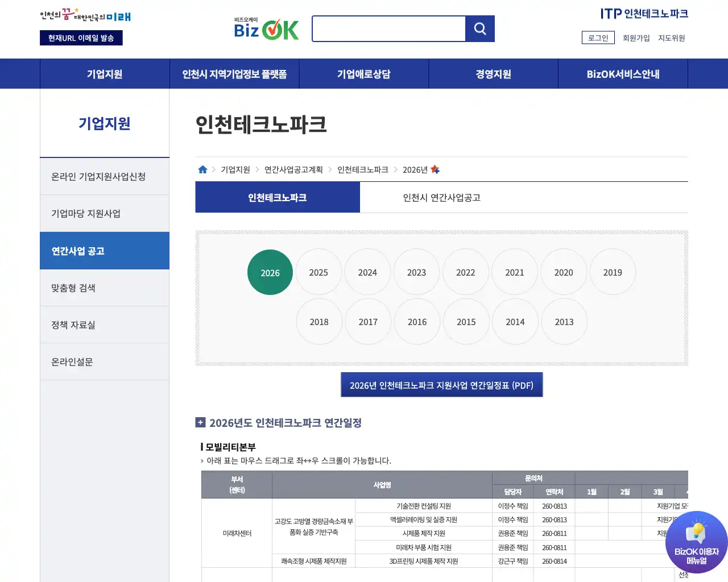
Task: Open the 회원가입 link
Action: pos(636,38)
